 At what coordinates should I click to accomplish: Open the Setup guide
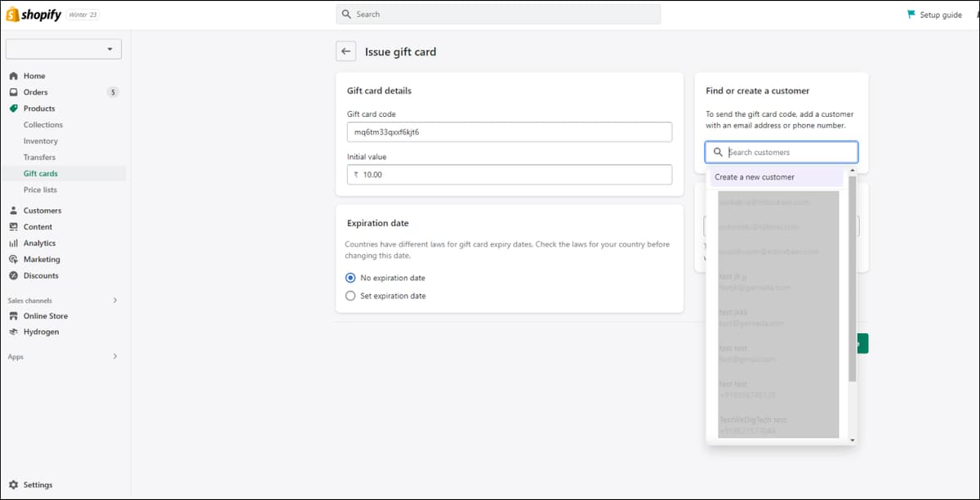[x=941, y=15]
